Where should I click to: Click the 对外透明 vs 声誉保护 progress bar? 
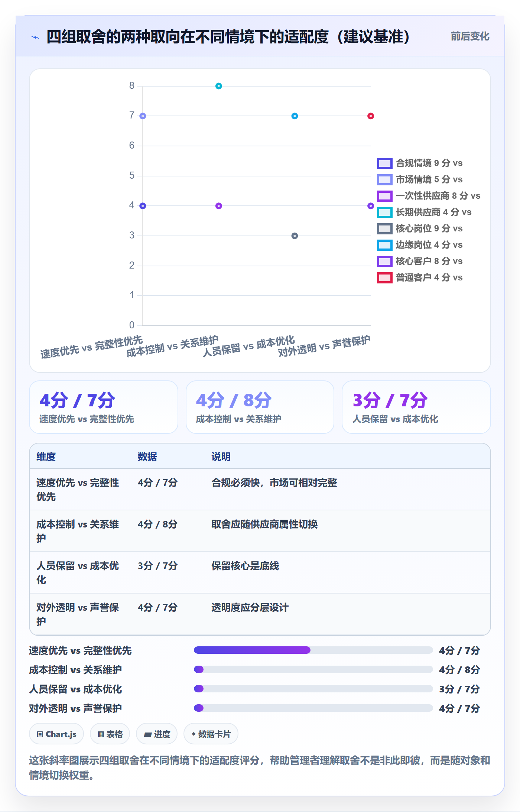coord(313,708)
